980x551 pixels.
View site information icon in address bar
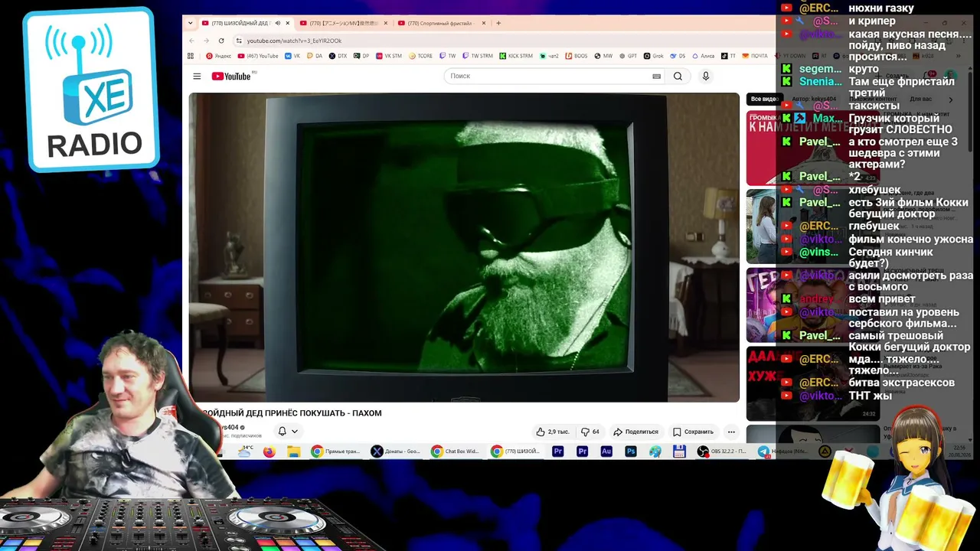click(239, 41)
